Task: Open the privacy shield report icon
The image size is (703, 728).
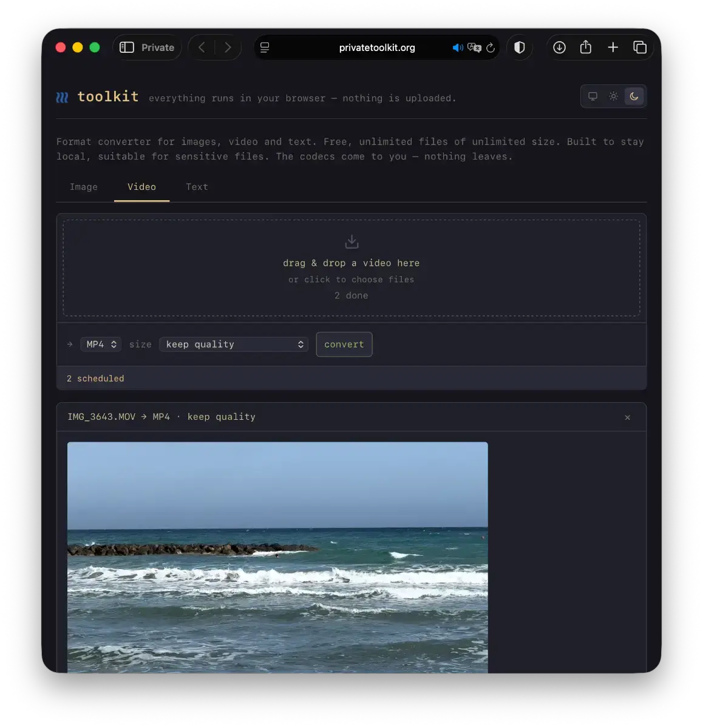Action: coord(520,47)
